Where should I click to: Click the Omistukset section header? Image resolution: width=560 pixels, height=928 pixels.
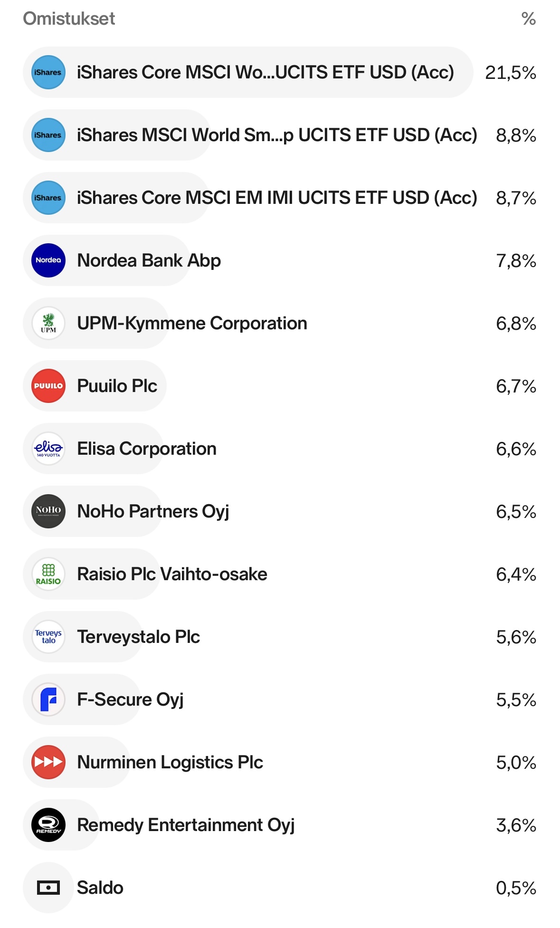coord(69,19)
